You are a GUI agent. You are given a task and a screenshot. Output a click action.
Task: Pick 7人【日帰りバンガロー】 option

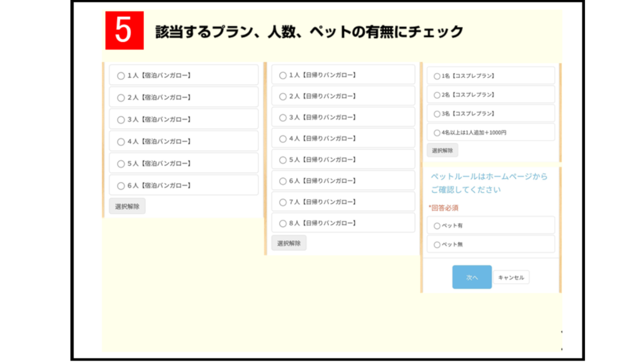(283, 202)
